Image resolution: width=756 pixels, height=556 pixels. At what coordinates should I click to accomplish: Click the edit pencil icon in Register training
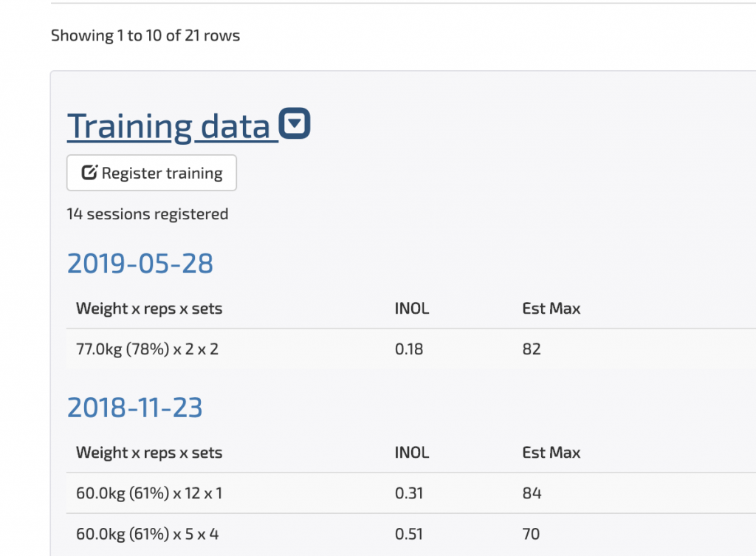tap(89, 172)
